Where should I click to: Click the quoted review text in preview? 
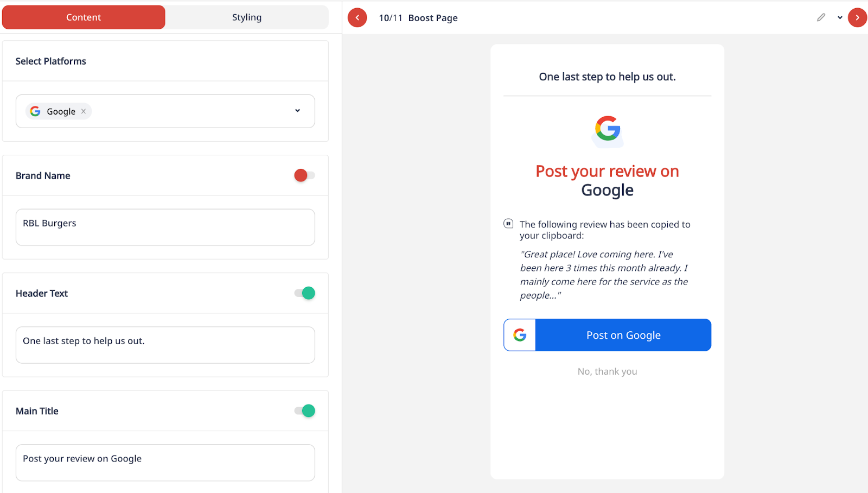click(604, 275)
